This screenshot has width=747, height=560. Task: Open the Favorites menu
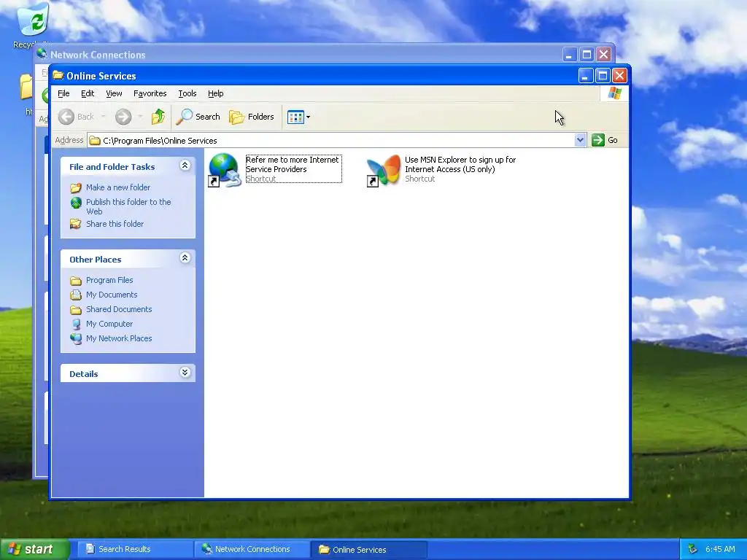(150, 93)
